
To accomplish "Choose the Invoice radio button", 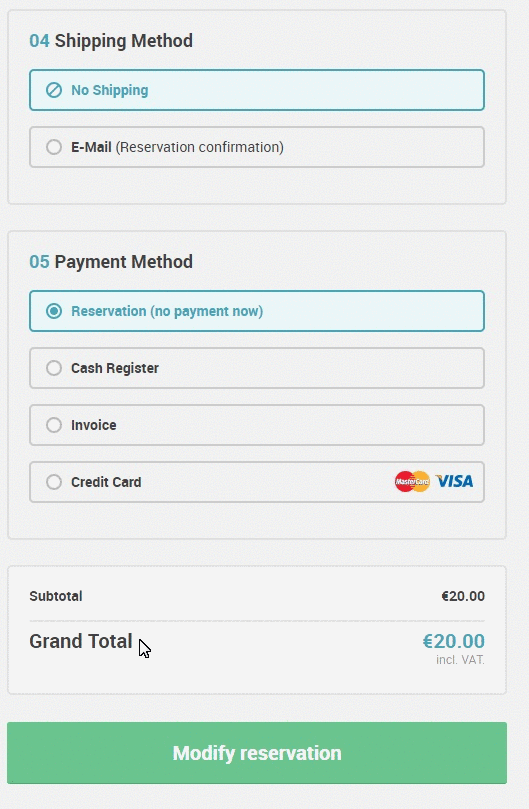I will 54,425.
